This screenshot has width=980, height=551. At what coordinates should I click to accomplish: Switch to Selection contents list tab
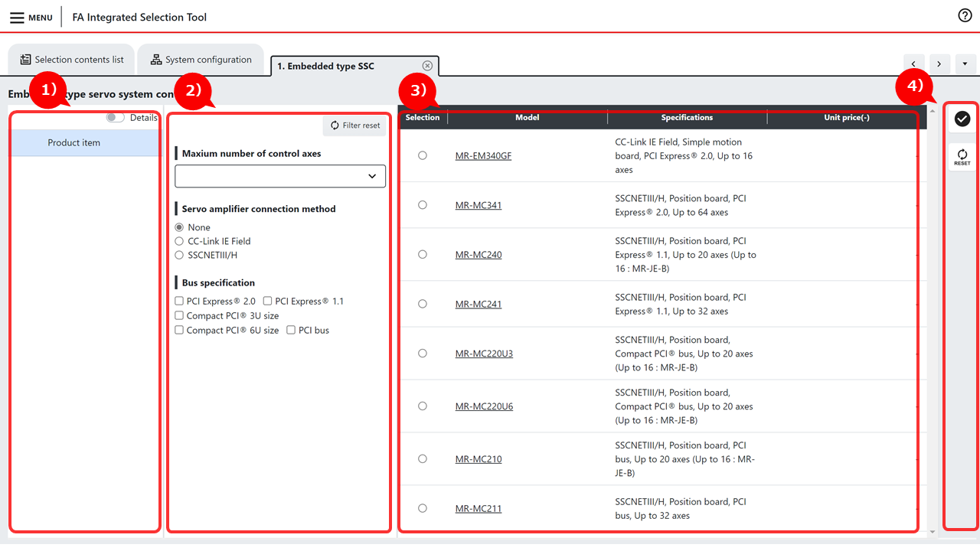click(x=71, y=60)
